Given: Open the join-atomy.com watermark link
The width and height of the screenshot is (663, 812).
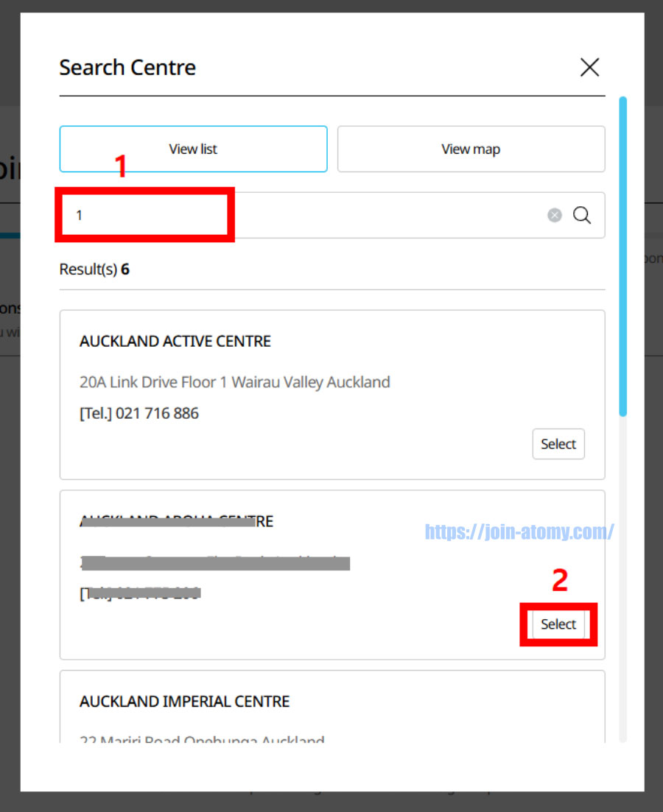Looking at the screenshot, I should click(x=519, y=532).
